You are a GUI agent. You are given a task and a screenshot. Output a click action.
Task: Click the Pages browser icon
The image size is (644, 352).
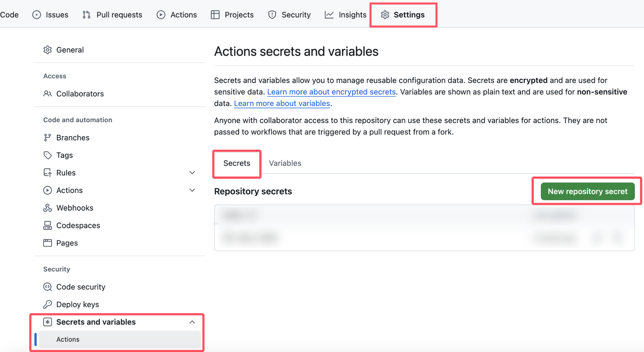pyautogui.click(x=48, y=243)
